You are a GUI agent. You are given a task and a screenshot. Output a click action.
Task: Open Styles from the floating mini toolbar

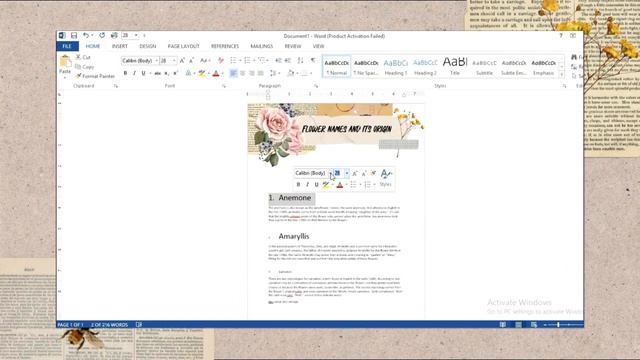385,177
